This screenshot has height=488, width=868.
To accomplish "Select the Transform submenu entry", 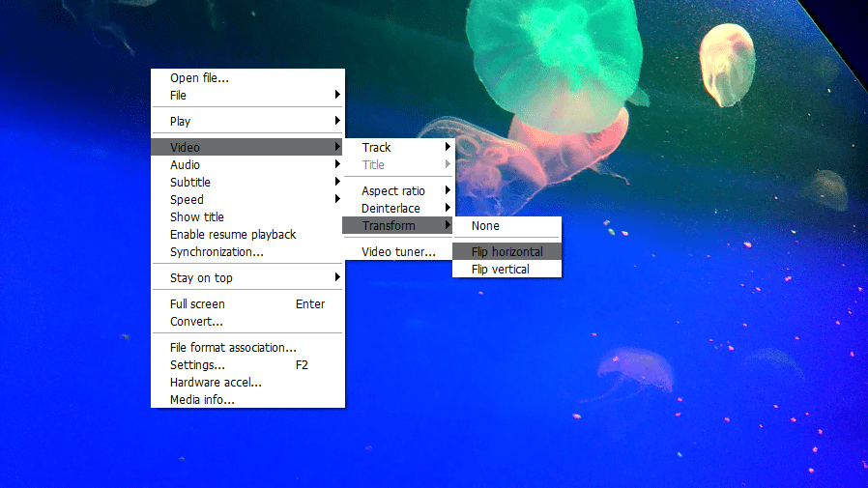I will 398,226.
